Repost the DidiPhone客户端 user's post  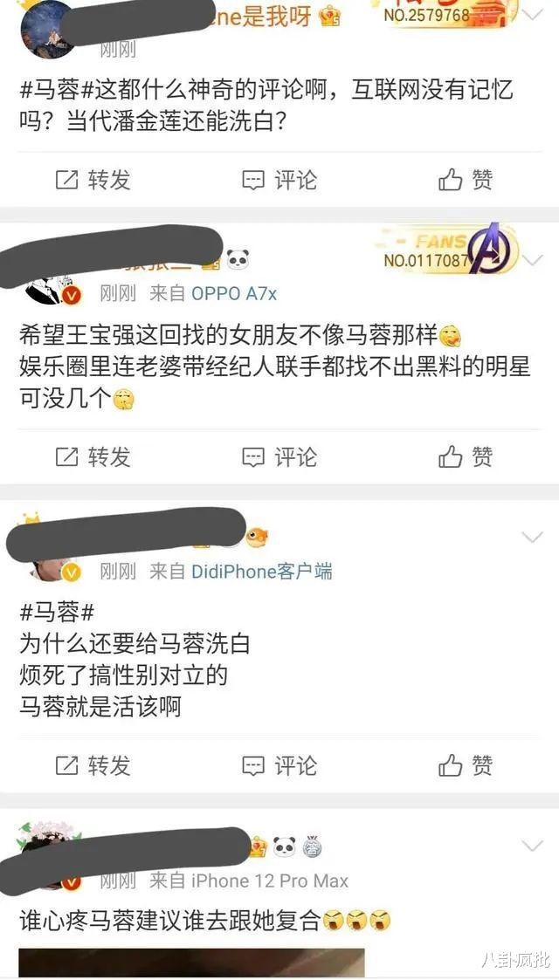[93, 765]
